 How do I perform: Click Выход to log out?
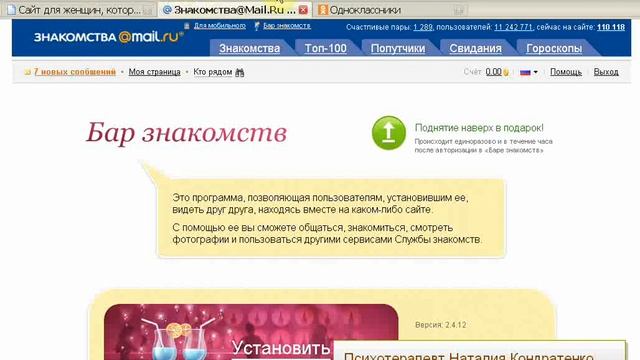click(x=606, y=72)
